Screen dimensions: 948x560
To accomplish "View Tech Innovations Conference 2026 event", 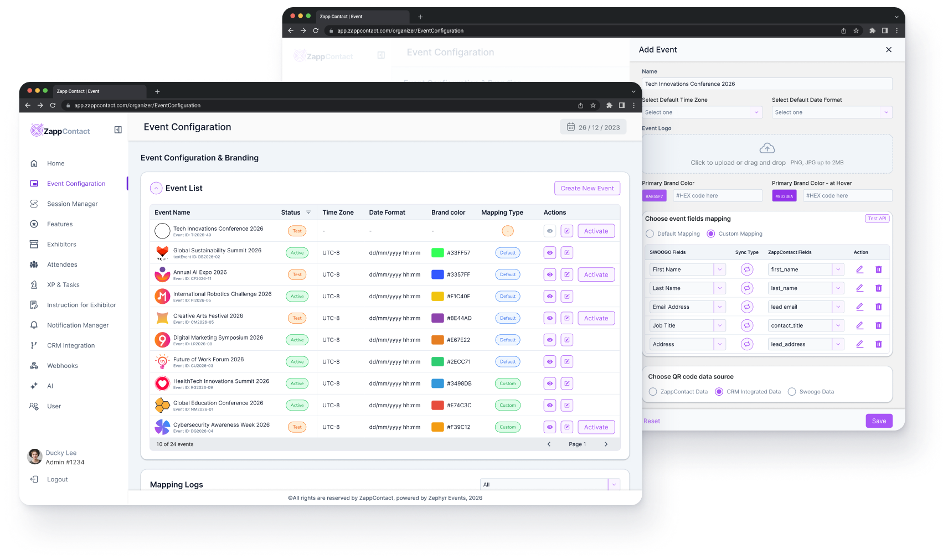I will coord(549,231).
